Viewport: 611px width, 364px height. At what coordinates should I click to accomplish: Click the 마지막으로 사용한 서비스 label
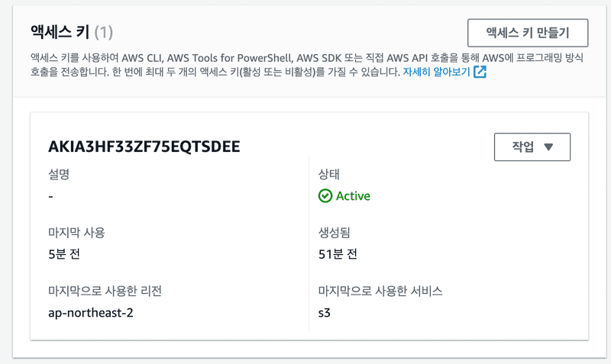pos(380,291)
